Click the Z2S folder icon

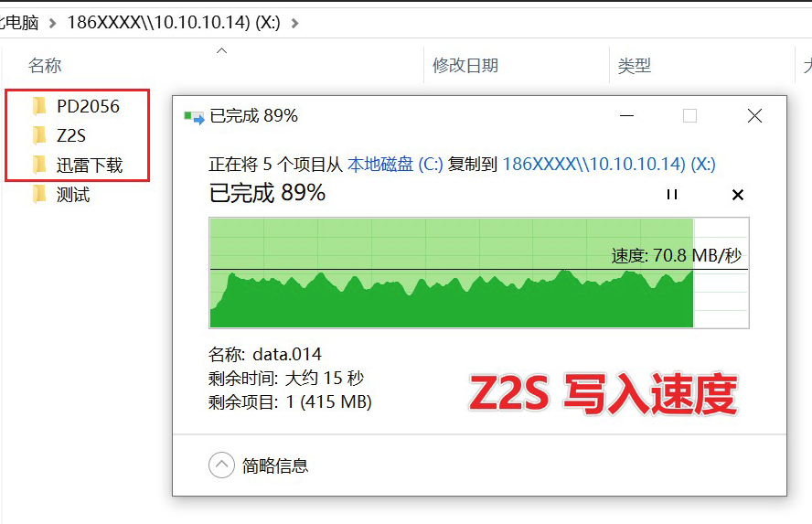click(39, 135)
